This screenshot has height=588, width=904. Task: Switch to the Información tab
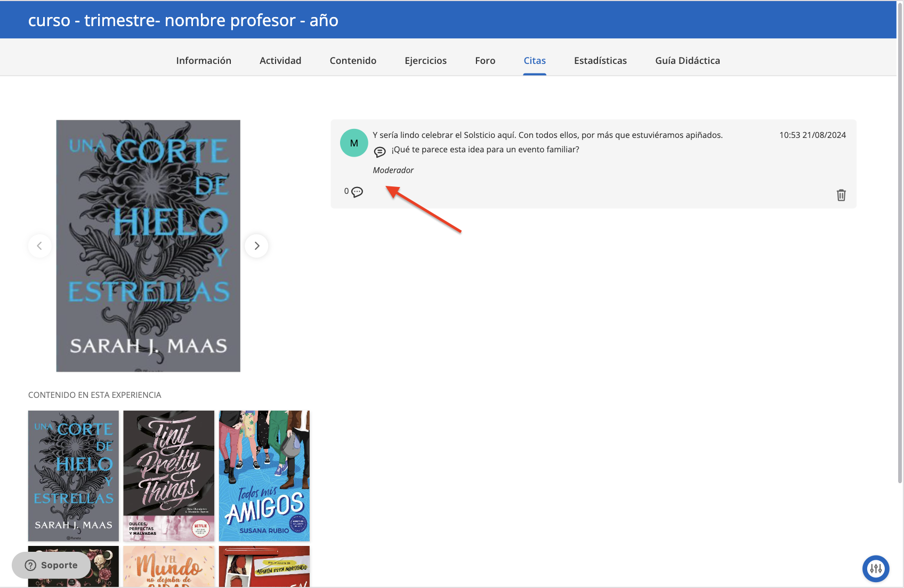[x=204, y=61]
